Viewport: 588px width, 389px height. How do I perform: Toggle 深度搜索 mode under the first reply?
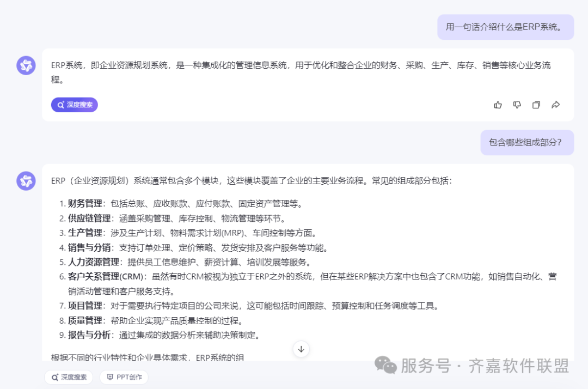pos(74,105)
